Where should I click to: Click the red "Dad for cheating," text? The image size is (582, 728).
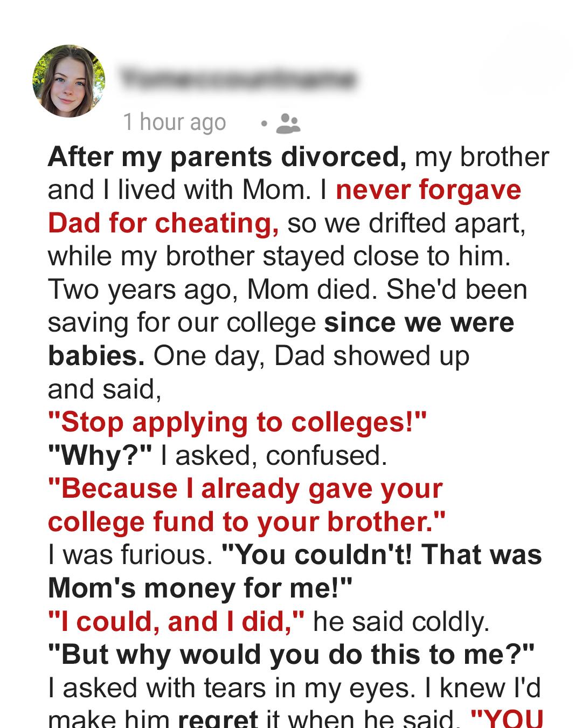(163, 223)
